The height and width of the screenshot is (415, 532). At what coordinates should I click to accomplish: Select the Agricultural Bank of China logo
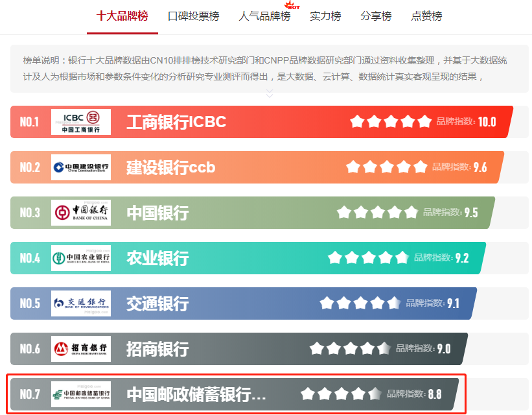[x=81, y=258]
